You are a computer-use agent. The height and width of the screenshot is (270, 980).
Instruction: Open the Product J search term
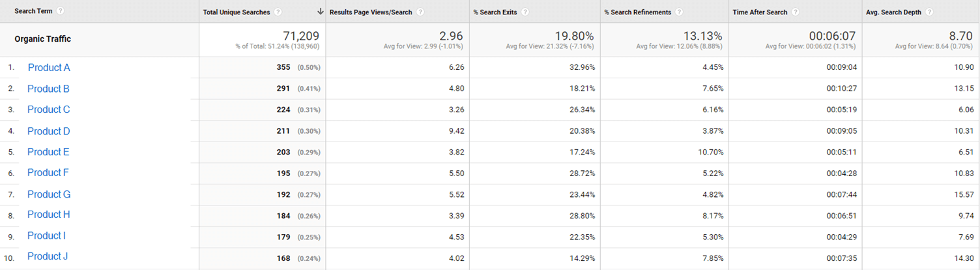click(x=48, y=256)
